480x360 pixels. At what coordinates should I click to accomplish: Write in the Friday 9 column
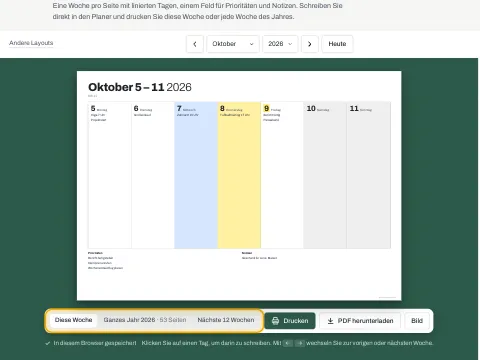point(282,175)
